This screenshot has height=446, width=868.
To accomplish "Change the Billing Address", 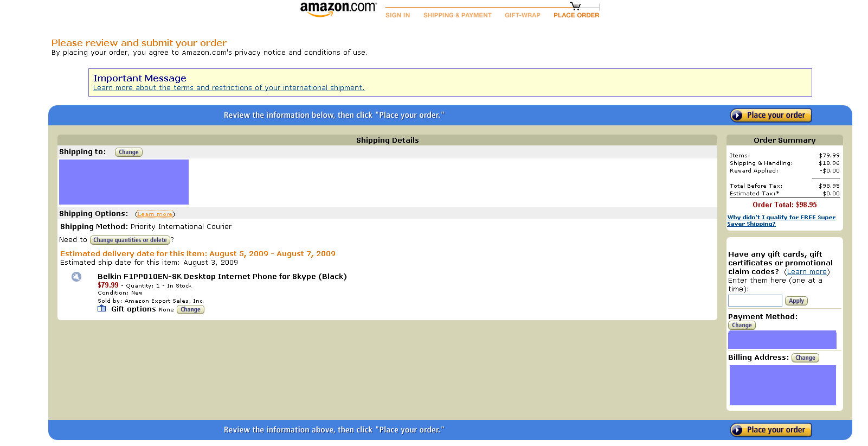I will tap(805, 358).
